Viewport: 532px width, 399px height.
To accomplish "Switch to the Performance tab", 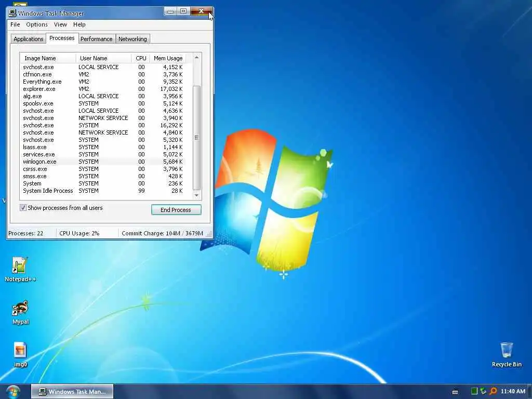I will point(96,39).
